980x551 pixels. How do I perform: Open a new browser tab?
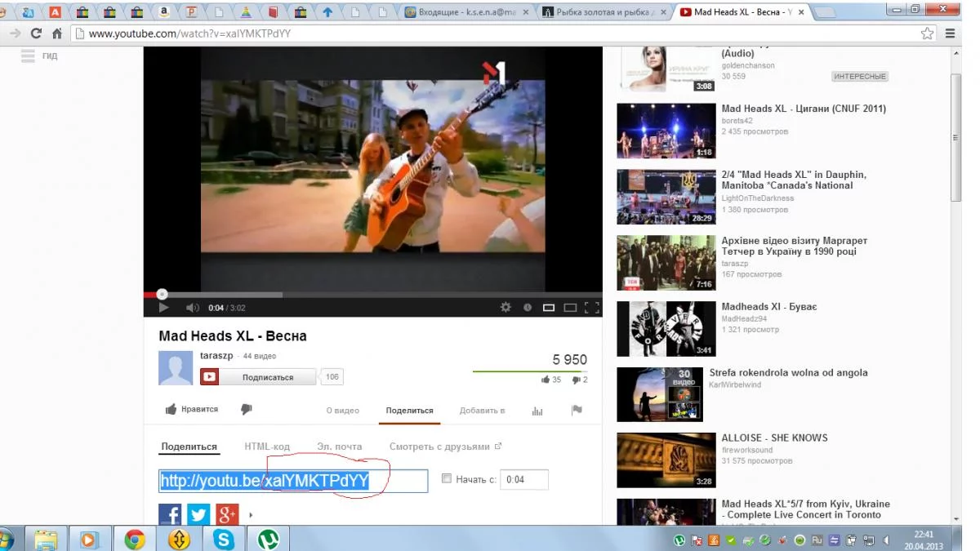tap(825, 12)
